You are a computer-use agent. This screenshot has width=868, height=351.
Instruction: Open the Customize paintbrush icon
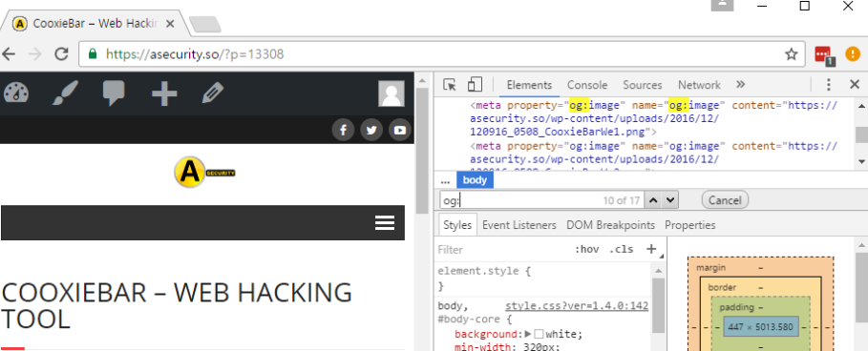(65, 93)
